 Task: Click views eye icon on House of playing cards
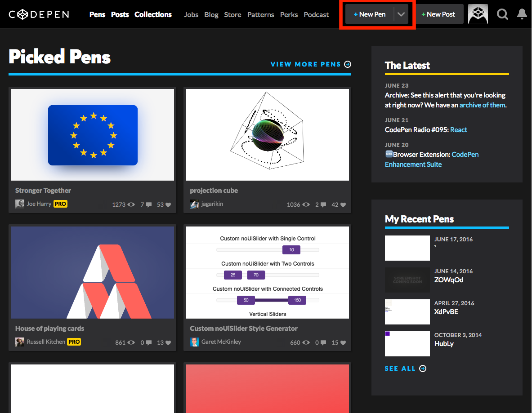click(x=131, y=342)
